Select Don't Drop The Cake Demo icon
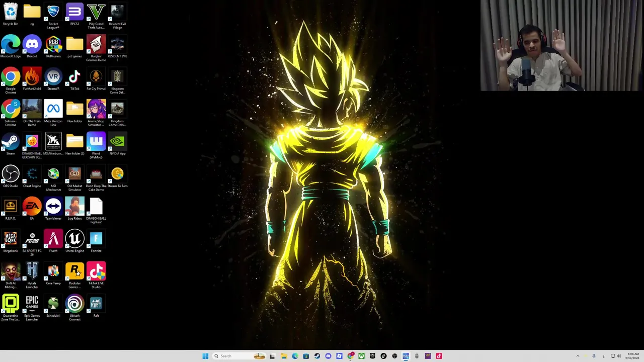 [x=96, y=178]
